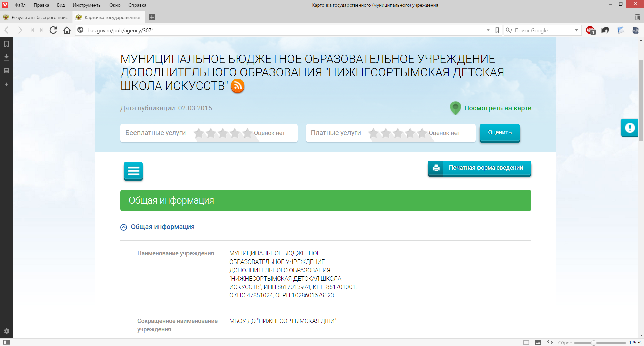Click the Сокращенное наименование учреждения label
Image resolution: width=644 pixels, height=346 pixels.
(x=177, y=325)
